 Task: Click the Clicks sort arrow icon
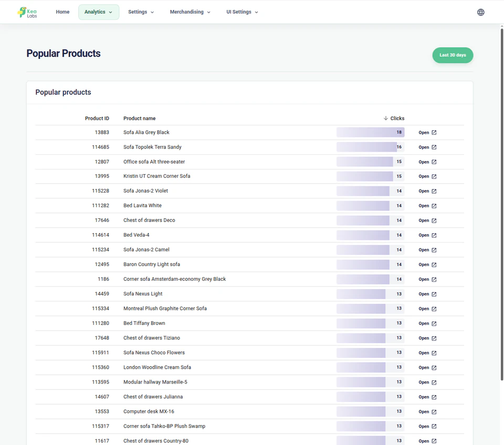point(386,118)
